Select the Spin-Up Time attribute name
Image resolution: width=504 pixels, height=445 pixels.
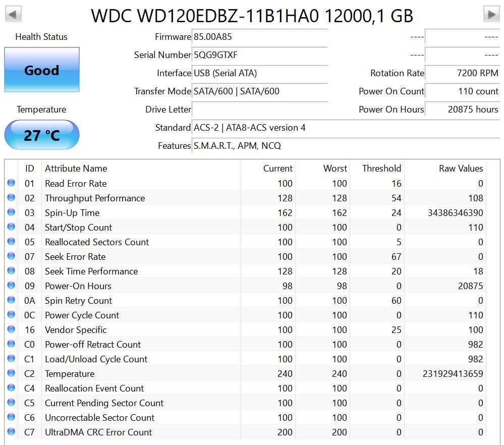(72, 213)
